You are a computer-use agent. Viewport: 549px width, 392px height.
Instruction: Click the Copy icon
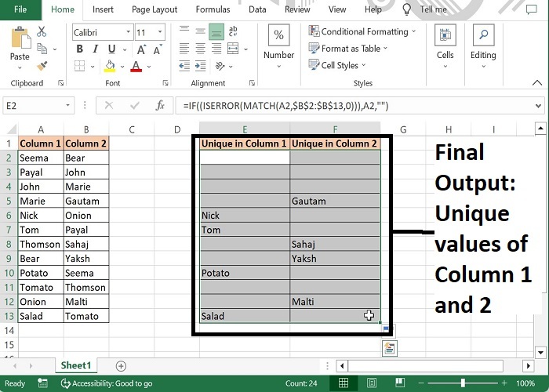pyautogui.click(x=42, y=49)
